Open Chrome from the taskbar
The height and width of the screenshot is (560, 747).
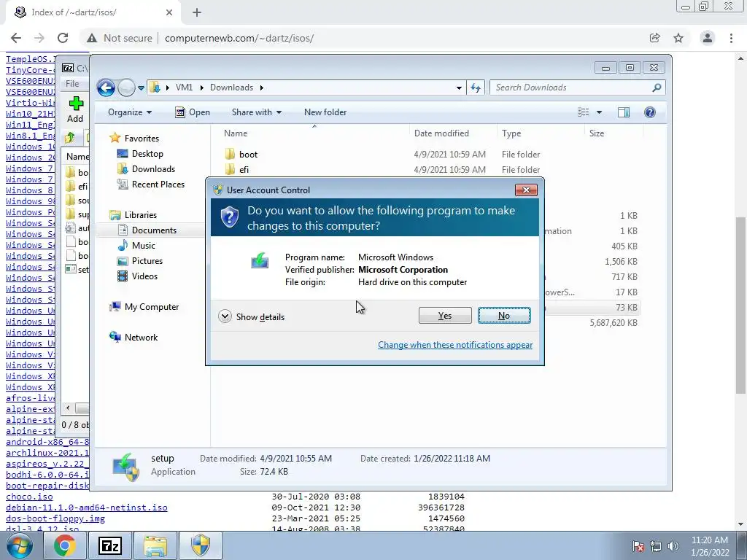(64, 545)
